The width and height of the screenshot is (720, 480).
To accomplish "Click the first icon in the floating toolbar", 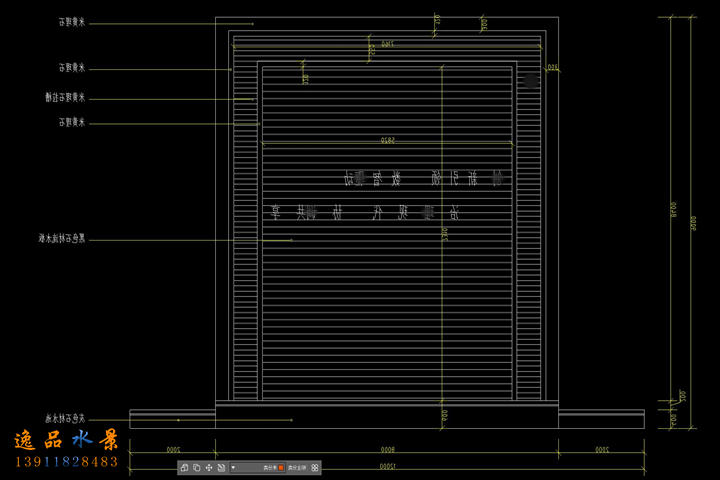I will (x=185, y=467).
